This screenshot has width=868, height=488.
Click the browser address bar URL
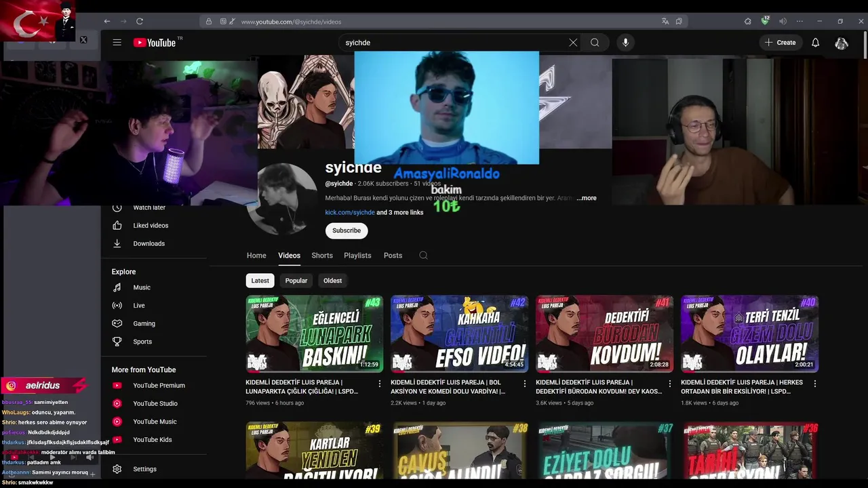pyautogui.click(x=291, y=22)
